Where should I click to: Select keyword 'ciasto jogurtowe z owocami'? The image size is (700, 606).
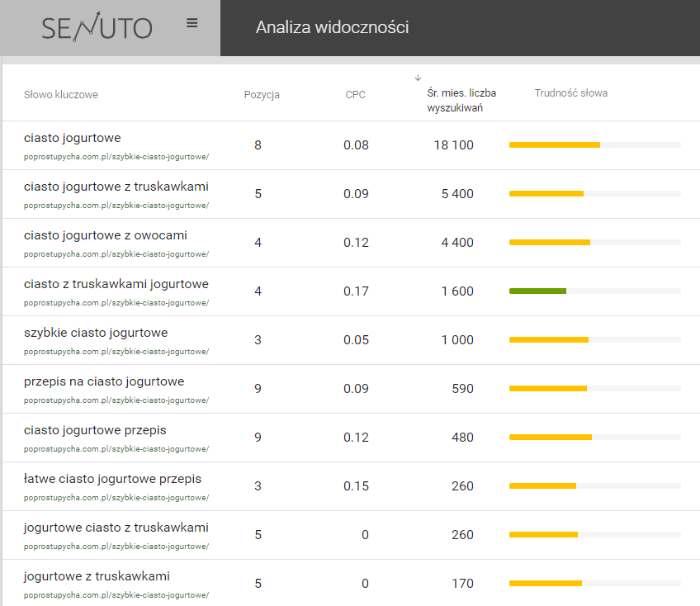tap(106, 235)
